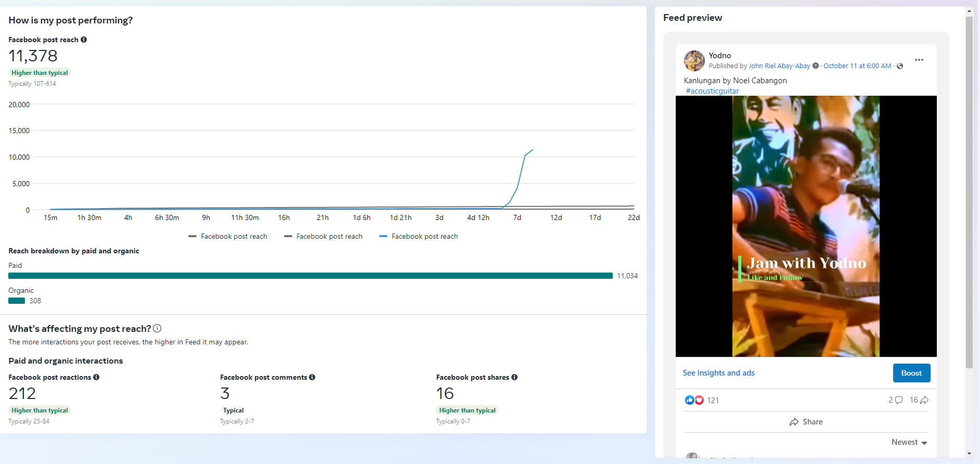Click the Higher than typical badge under reactions
This screenshot has width=980, height=464.
[40, 410]
